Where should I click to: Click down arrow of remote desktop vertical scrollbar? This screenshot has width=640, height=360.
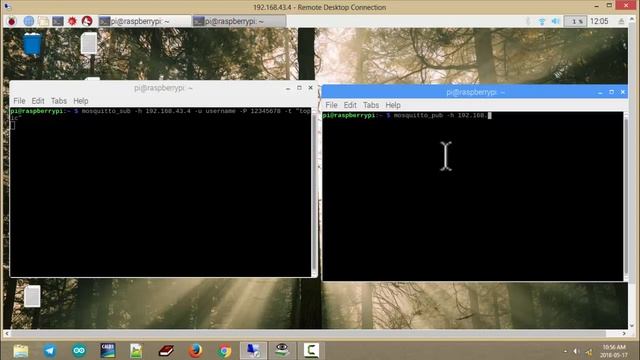(x=632, y=326)
